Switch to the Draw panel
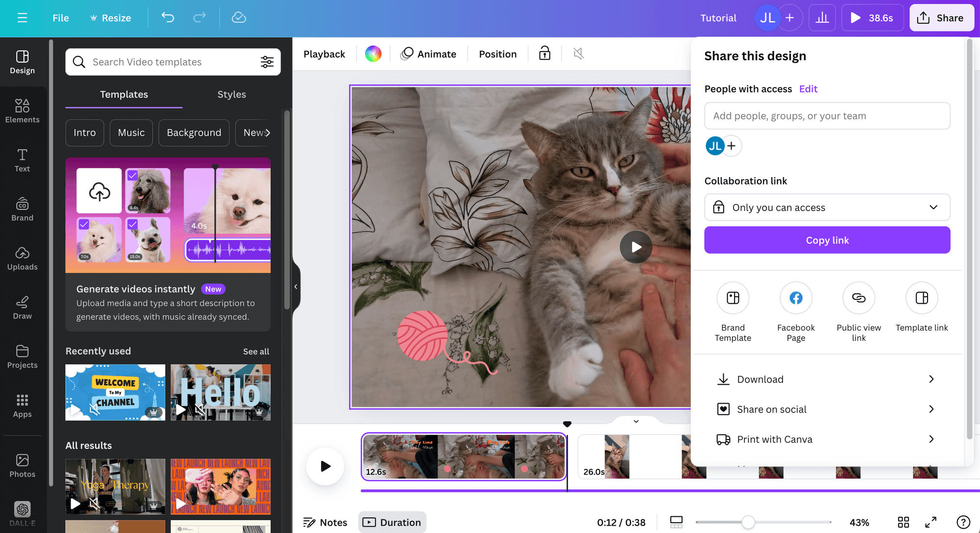The height and width of the screenshot is (533, 980). (x=22, y=308)
